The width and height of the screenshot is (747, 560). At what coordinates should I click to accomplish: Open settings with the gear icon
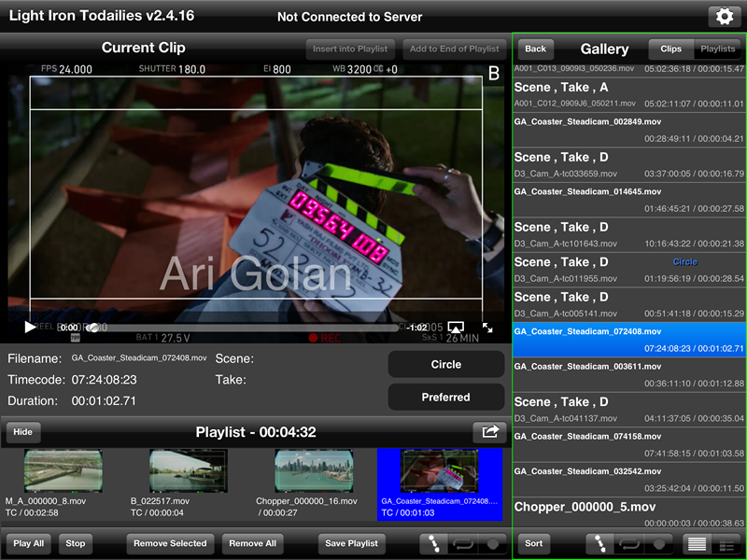[x=725, y=17]
